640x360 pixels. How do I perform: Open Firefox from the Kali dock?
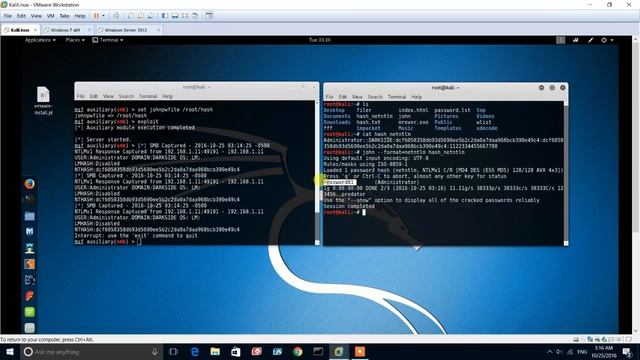click(29, 184)
